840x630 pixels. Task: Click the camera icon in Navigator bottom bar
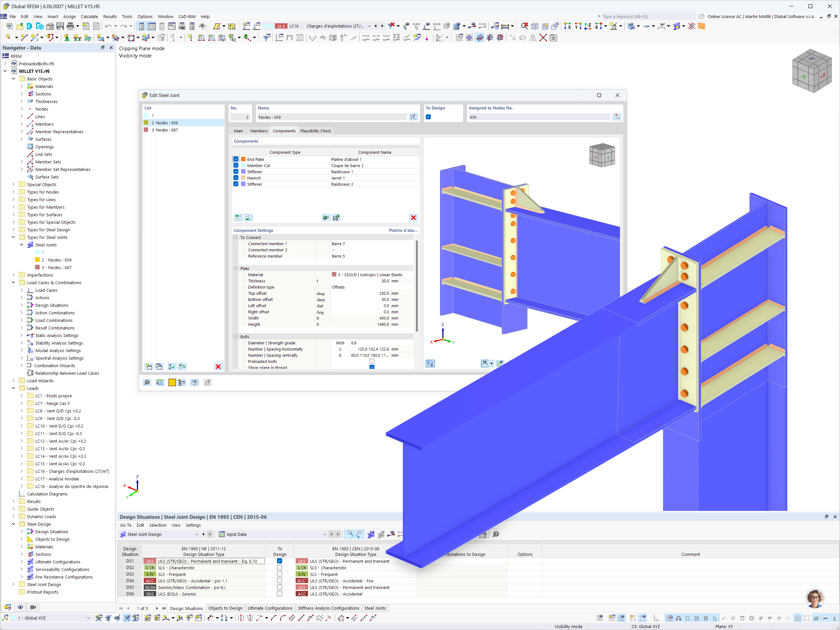[x=33, y=607]
